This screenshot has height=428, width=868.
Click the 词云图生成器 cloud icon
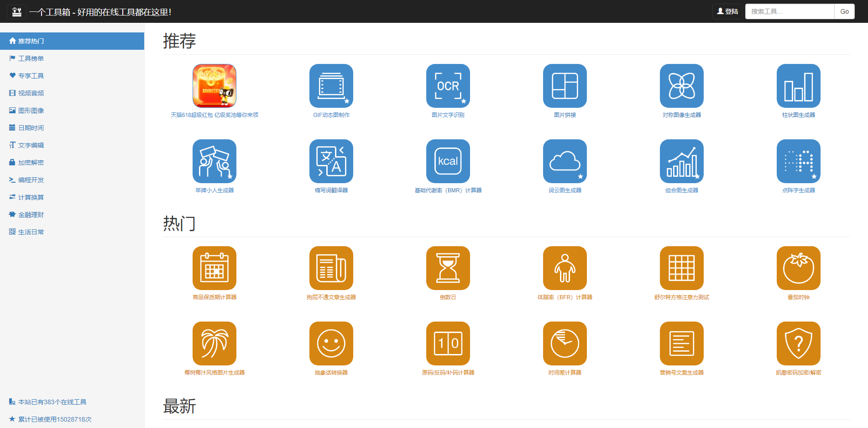(565, 161)
